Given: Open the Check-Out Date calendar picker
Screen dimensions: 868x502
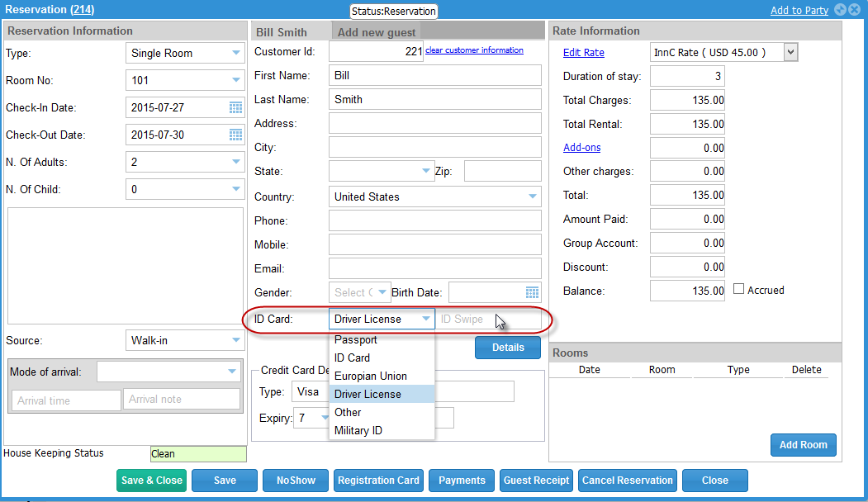Looking at the screenshot, I should [235, 135].
